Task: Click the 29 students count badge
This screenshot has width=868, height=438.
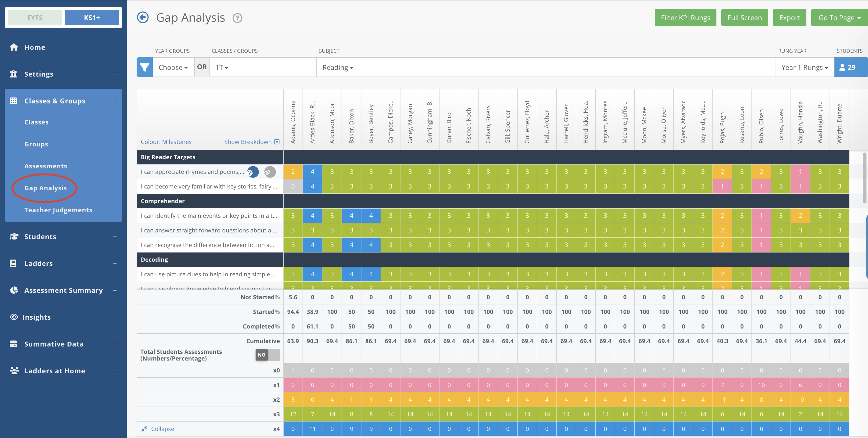Action: pos(851,67)
